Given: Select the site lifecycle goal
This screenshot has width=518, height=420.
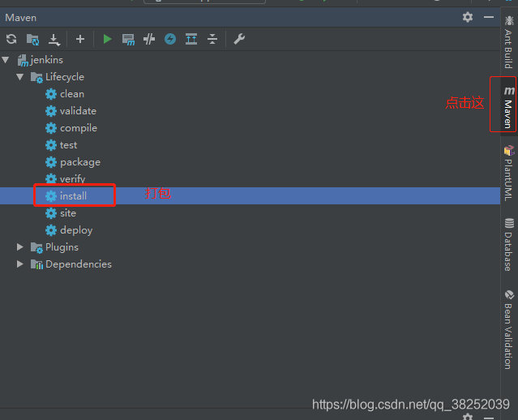Looking at the screenshot, I should [250, 213].
